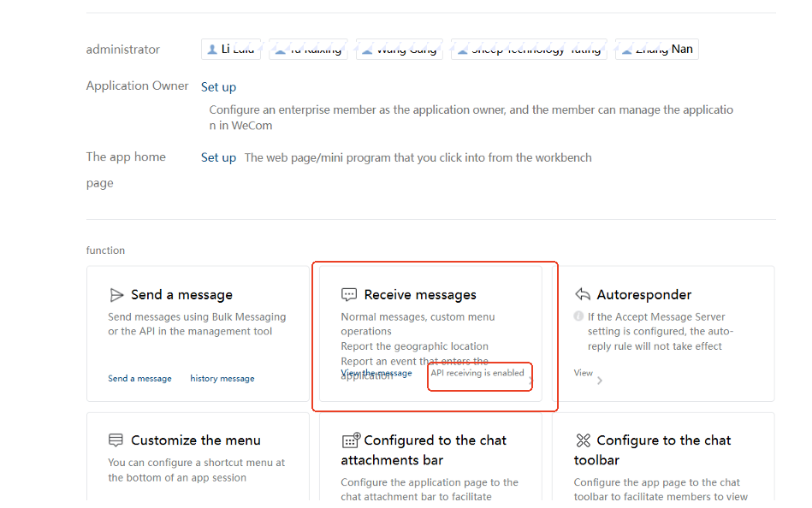Click the paper plane Send a message icon

116,295
